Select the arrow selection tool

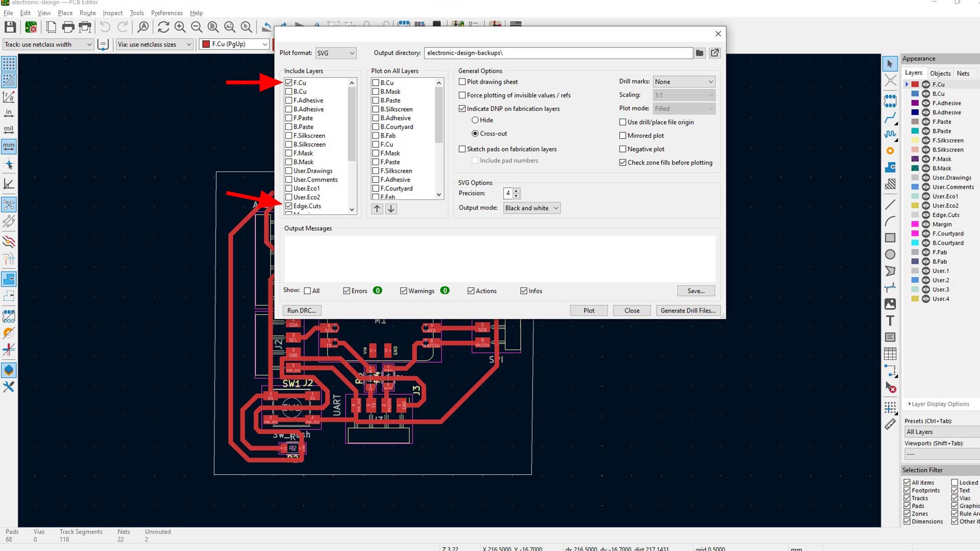tap(890, 64)
